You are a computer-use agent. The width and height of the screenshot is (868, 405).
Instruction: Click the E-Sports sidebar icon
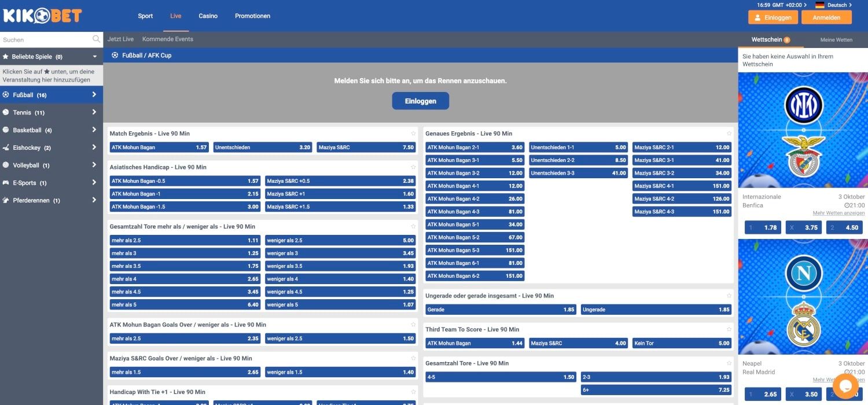point(6,183)
